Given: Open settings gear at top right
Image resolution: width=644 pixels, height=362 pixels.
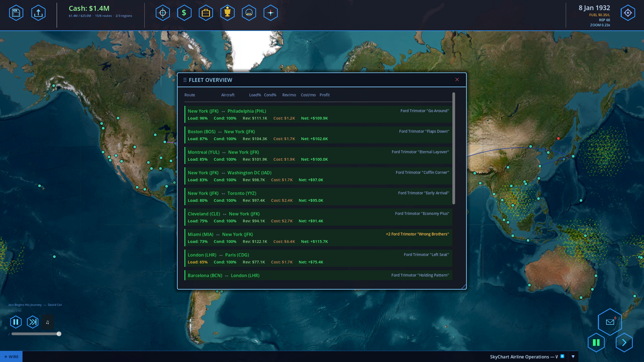Looking at the screenshot, I should click(x=628, y=13).
